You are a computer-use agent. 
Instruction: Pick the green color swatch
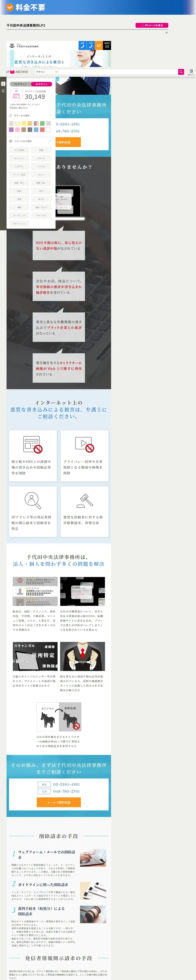point(42,124)
